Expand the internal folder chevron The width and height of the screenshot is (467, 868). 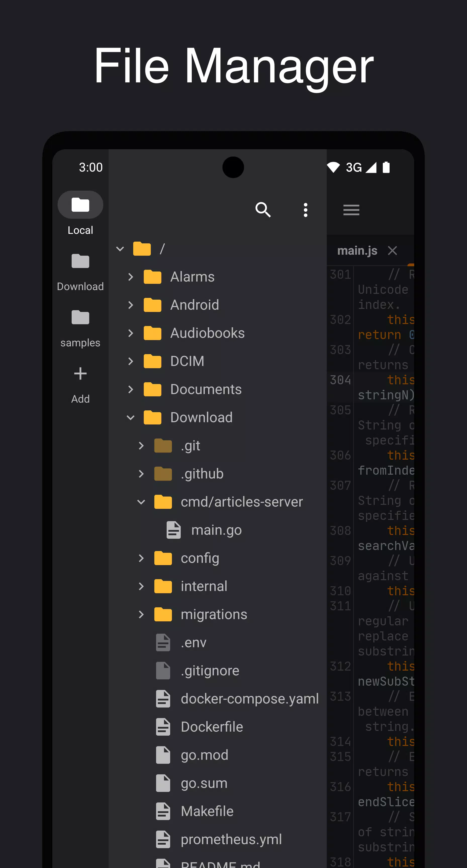(141, 586)
